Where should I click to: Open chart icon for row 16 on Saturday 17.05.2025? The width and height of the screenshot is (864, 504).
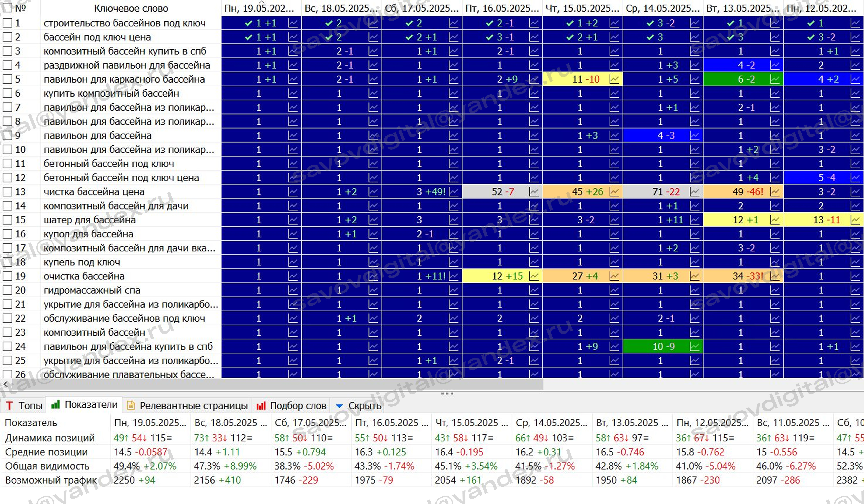(x=454, y=234)
